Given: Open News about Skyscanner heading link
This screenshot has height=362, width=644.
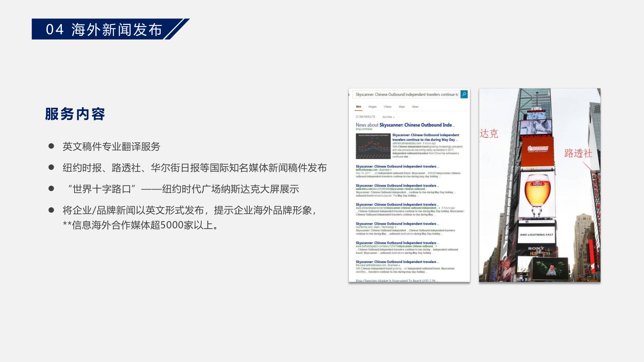Looking at the screenshot, I should (405, 125).
